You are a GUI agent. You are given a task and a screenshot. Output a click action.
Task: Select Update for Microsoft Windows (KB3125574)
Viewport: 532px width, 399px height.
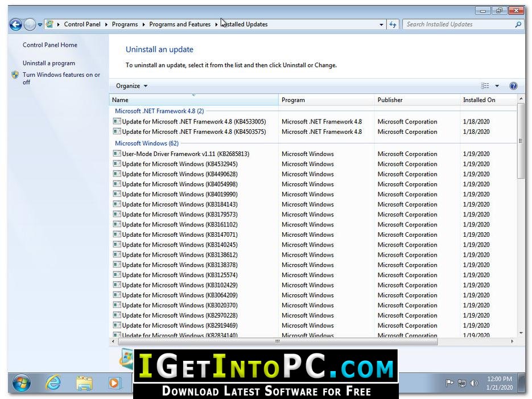click(x=180, y=275)
